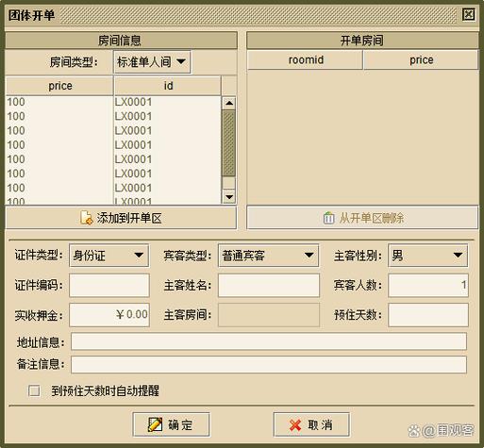Click the room list scroll-down arrow

(229, 197)
